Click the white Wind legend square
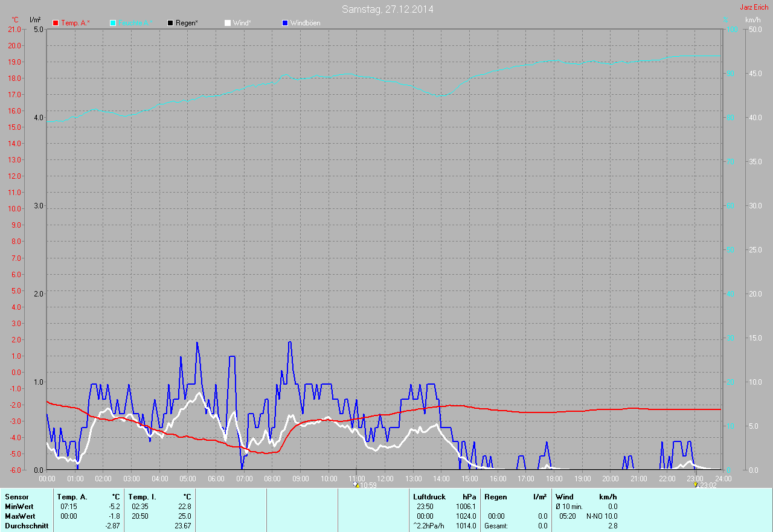 (228, 23)
